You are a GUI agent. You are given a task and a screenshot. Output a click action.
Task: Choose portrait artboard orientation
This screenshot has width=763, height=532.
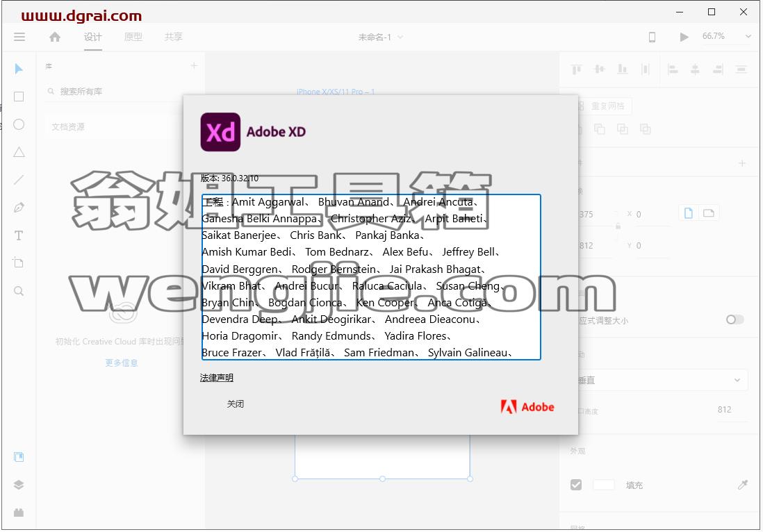coord(688,213)
